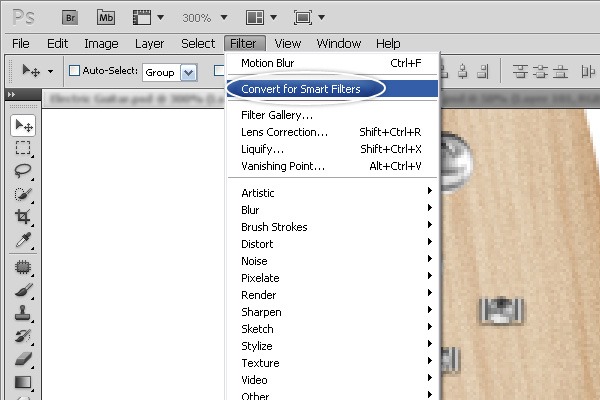Expand the Artistic filter submenu

click(332, 193)
